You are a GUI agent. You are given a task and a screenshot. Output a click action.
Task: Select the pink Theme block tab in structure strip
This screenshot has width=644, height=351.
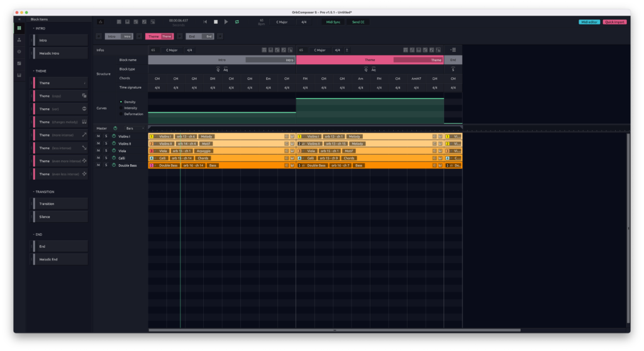tap(160, 36)
